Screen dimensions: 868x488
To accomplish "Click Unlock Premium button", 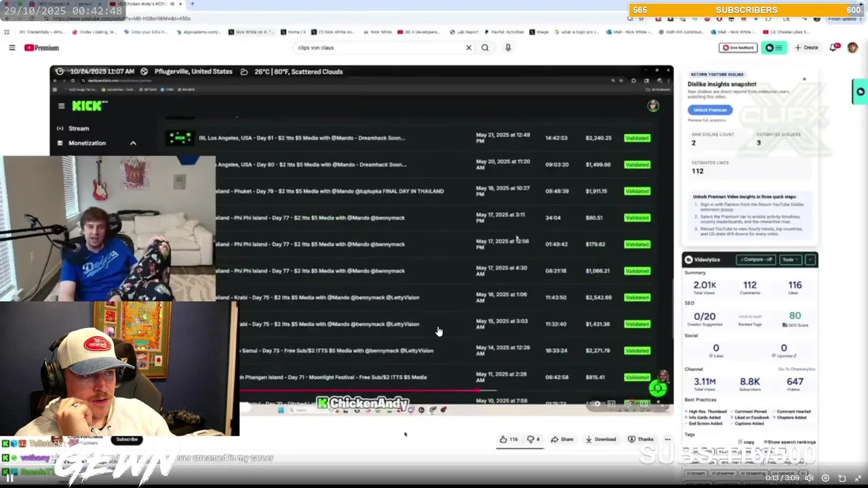I will point(710,110).
